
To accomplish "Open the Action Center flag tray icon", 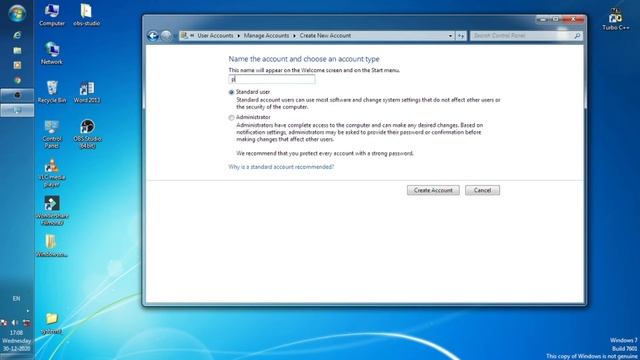I will pyautogui.click(x=4, y=323).
